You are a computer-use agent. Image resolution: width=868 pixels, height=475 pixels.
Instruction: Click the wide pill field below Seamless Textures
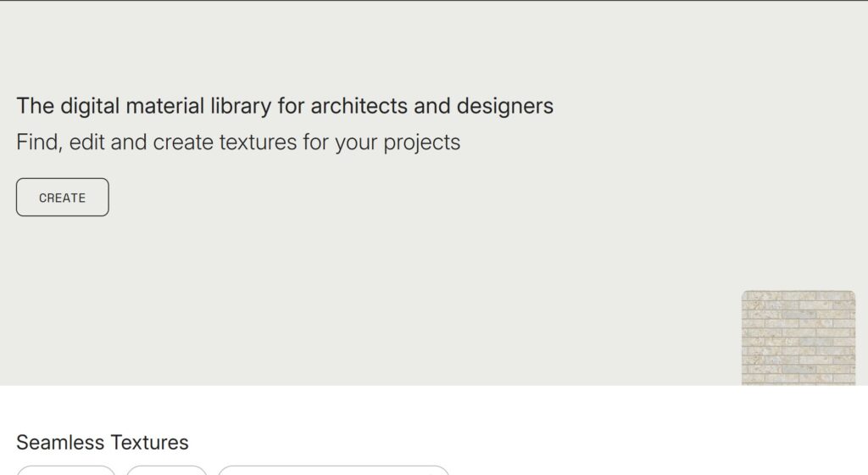coord(333,470)
